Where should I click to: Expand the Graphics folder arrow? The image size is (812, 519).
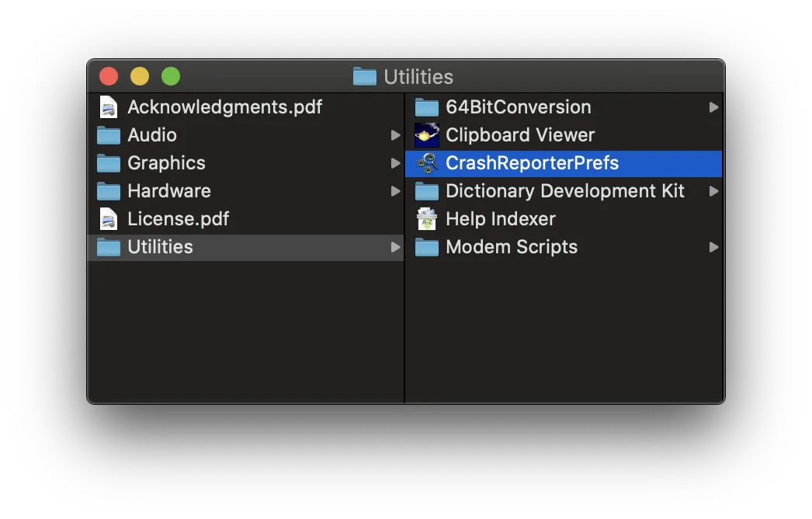tap(395, 163)
